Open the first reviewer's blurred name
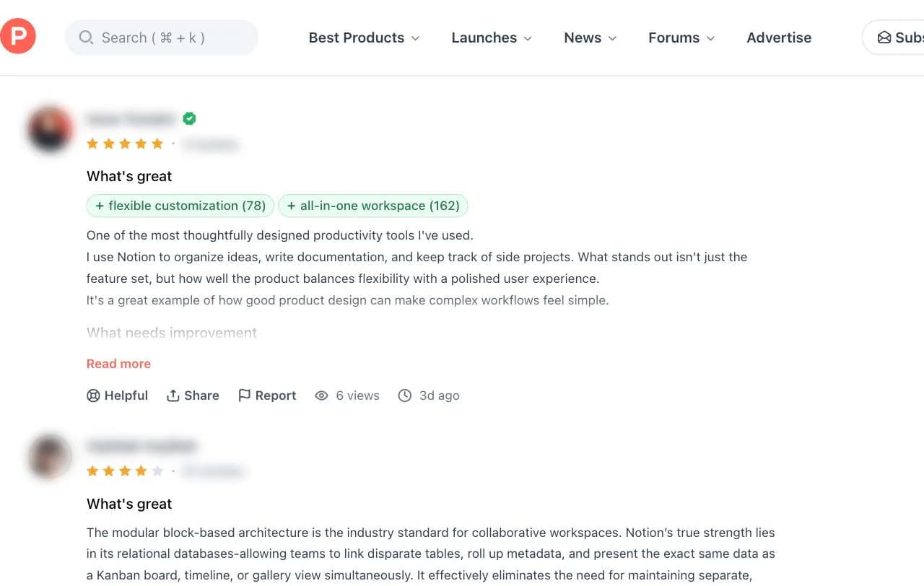 [x=131, y=118]
